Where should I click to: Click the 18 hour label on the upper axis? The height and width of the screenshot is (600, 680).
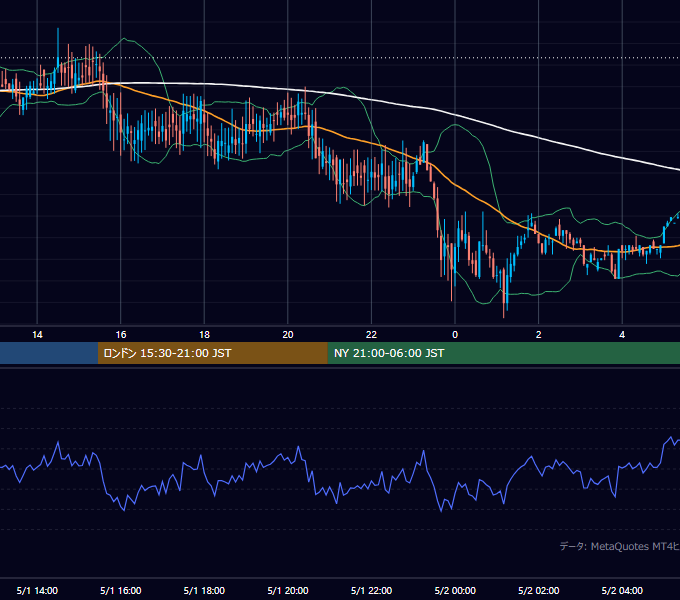coord(204,335)
